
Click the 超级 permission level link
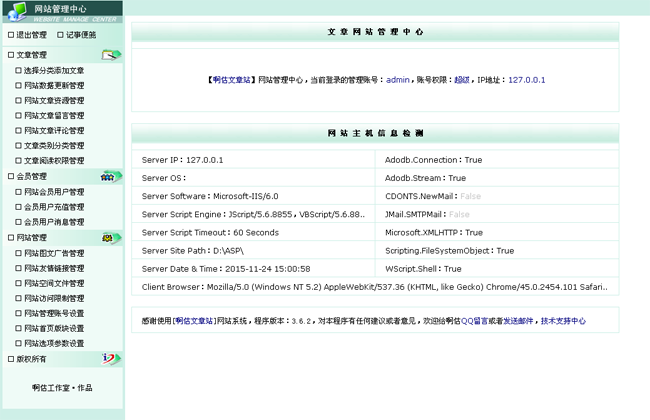(462, 80)
